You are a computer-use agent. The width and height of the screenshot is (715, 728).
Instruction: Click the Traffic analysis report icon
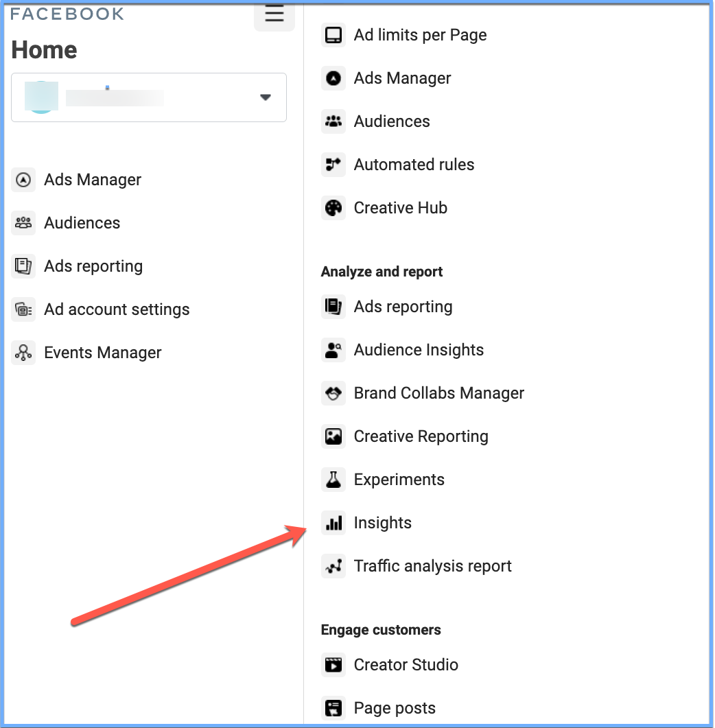coord(333,565)
